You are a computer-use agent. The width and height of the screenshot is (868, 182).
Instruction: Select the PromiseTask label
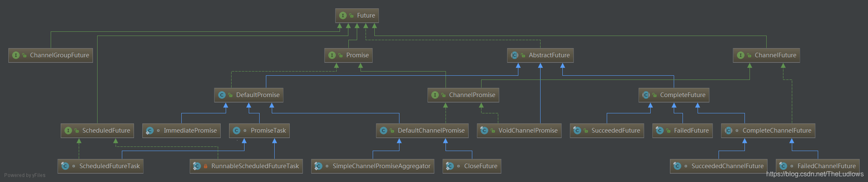point(268,131)
